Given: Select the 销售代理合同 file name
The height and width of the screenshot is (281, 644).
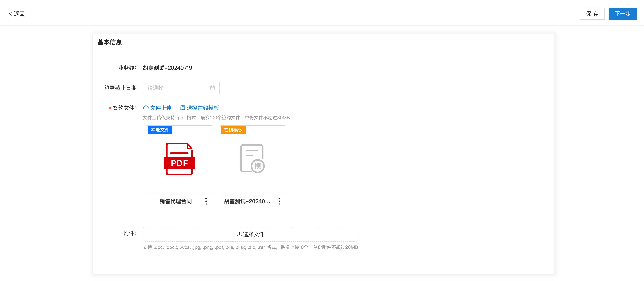Looking at the screenshot, I should point(176,201).
